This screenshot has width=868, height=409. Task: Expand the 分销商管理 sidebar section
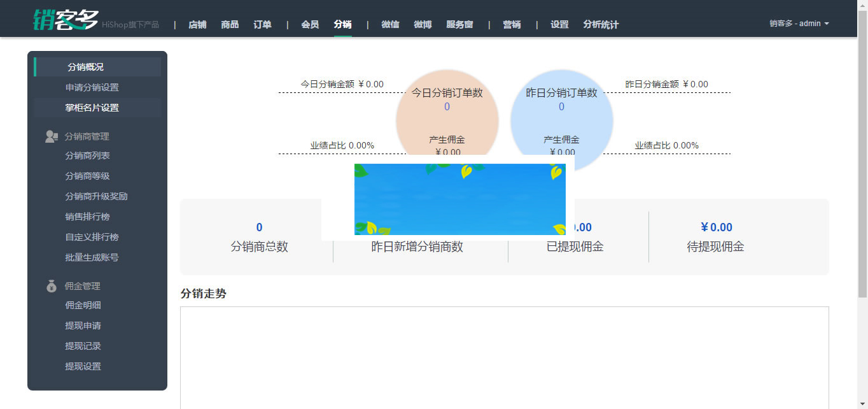tap(86, 136)
